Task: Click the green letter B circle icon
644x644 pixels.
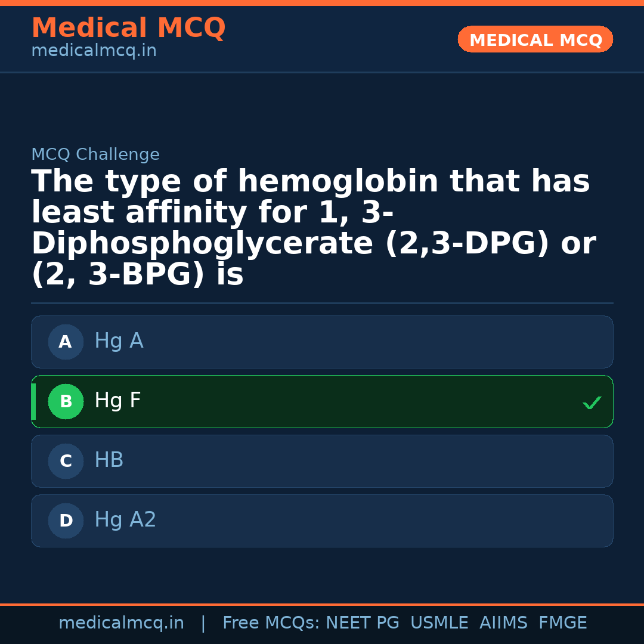Action: (x=66, y=402)
